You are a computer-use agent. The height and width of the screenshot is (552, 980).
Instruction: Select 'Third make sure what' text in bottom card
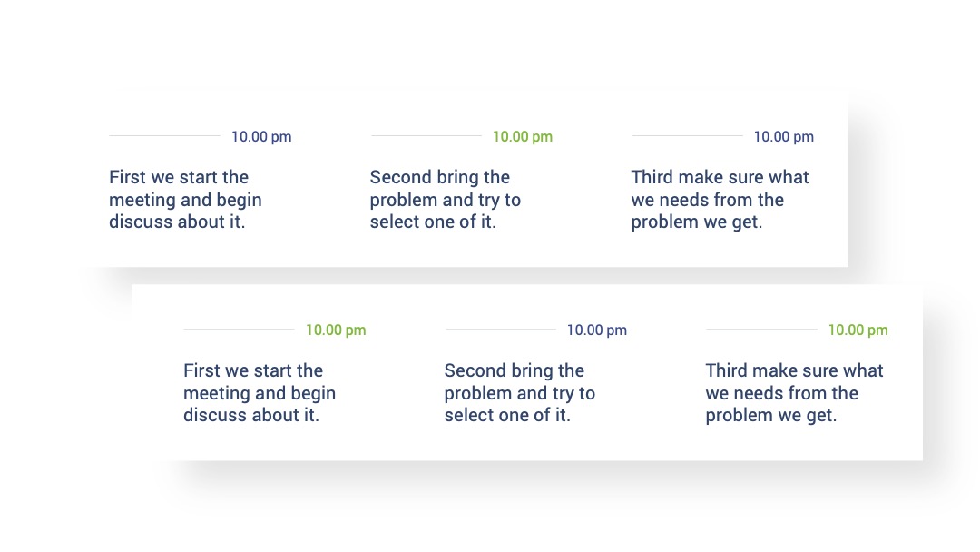coord(794,370)
